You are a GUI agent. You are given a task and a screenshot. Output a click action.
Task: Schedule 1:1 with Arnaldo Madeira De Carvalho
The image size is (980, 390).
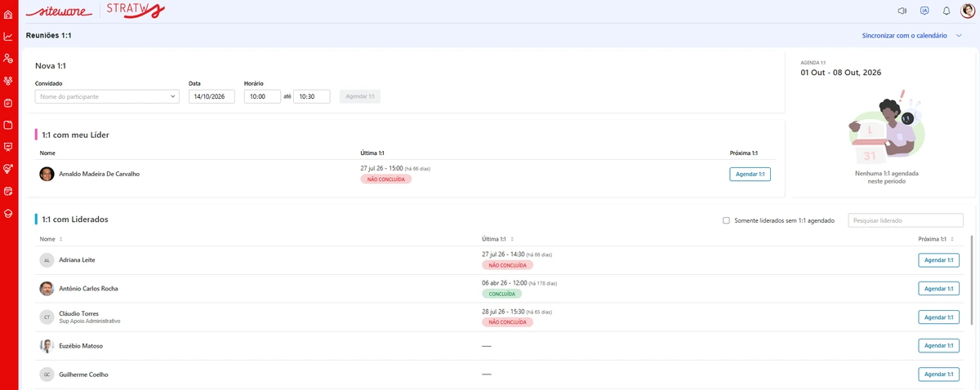[750, 174]
